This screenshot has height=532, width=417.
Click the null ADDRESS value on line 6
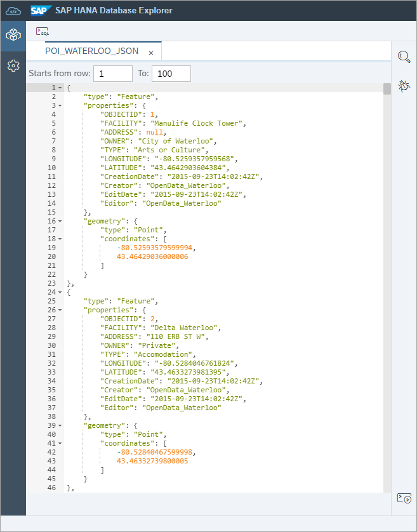click(x=154, y=132)
